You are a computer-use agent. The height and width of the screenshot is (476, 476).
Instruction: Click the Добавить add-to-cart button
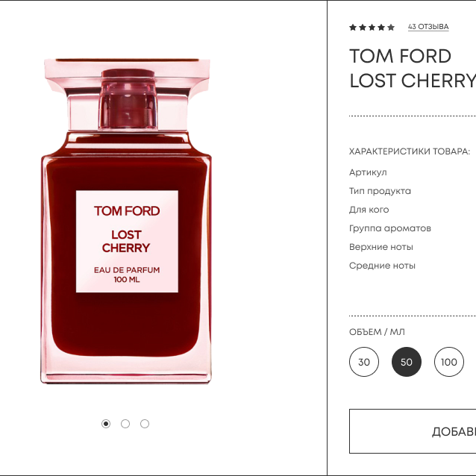(413, 431)
